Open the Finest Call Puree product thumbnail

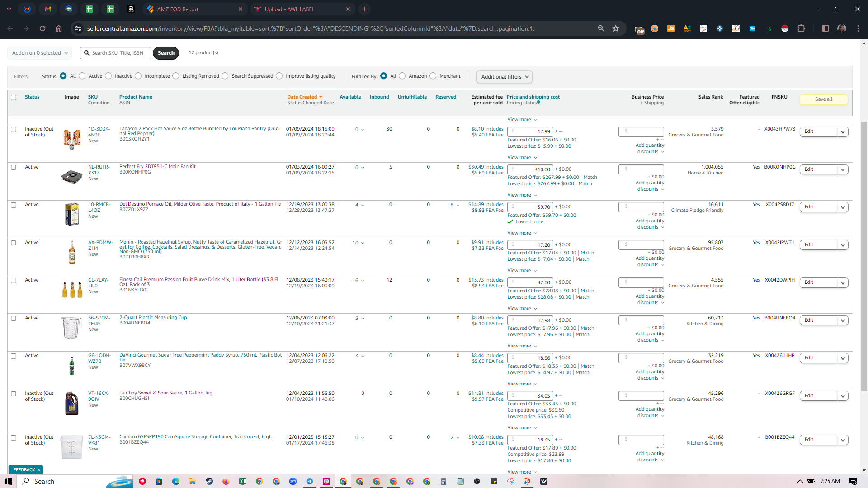(x=72, y=289)
